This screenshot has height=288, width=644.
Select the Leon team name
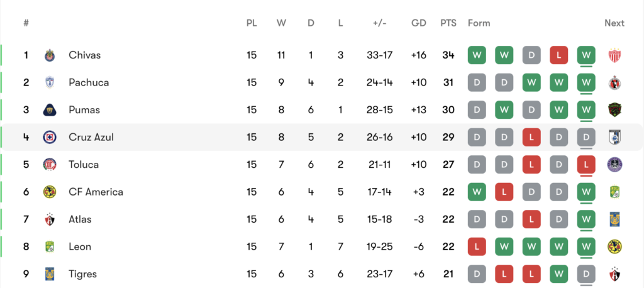[79, 246]
